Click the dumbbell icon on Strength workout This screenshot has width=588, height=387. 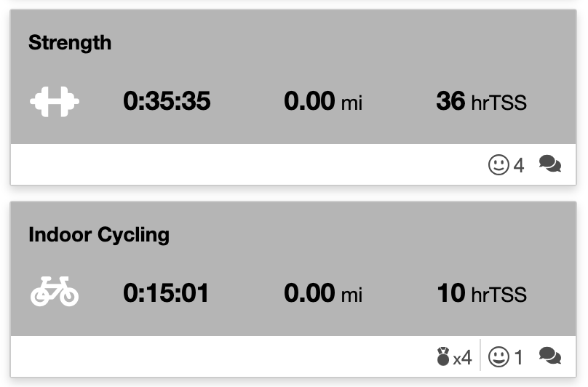(x=55, y=102)
